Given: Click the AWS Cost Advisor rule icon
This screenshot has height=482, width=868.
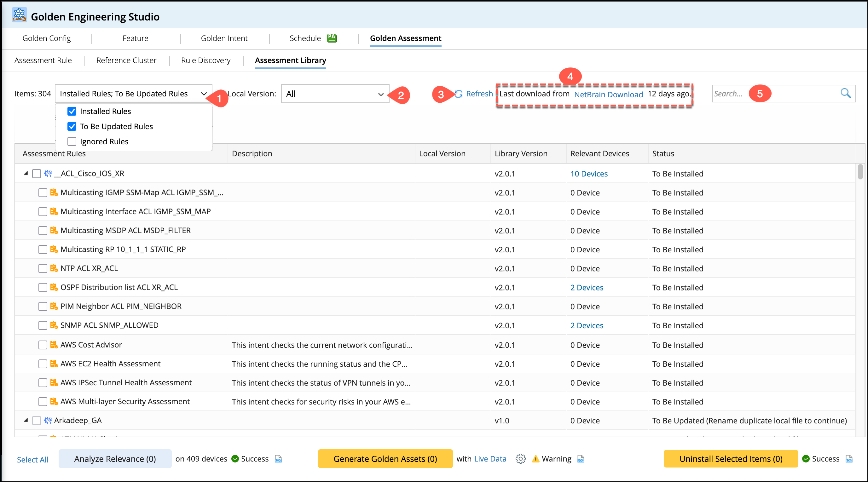Looking at the screenshot, I should click(x=54, y=345).
